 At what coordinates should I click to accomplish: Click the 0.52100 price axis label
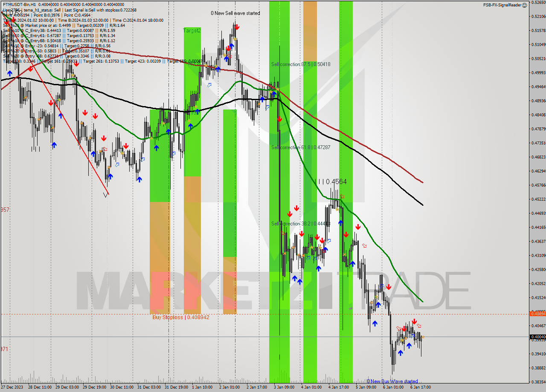click(x=539, y=17)
